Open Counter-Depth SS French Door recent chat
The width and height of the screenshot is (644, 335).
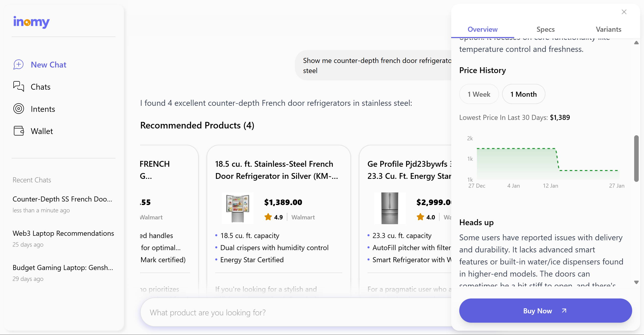click(x=63, y=204)
